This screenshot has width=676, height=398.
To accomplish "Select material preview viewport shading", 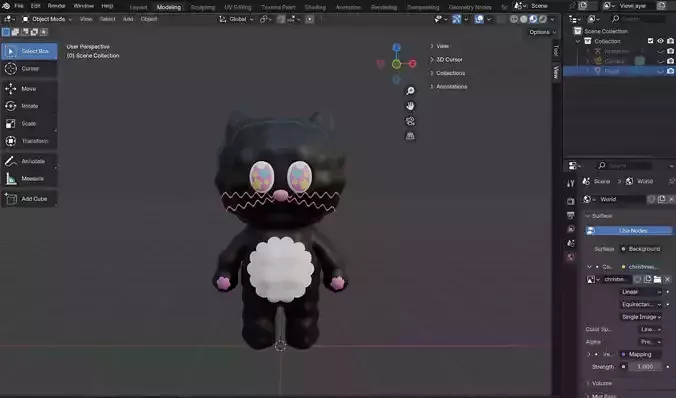I will click(x=533, y=19).
